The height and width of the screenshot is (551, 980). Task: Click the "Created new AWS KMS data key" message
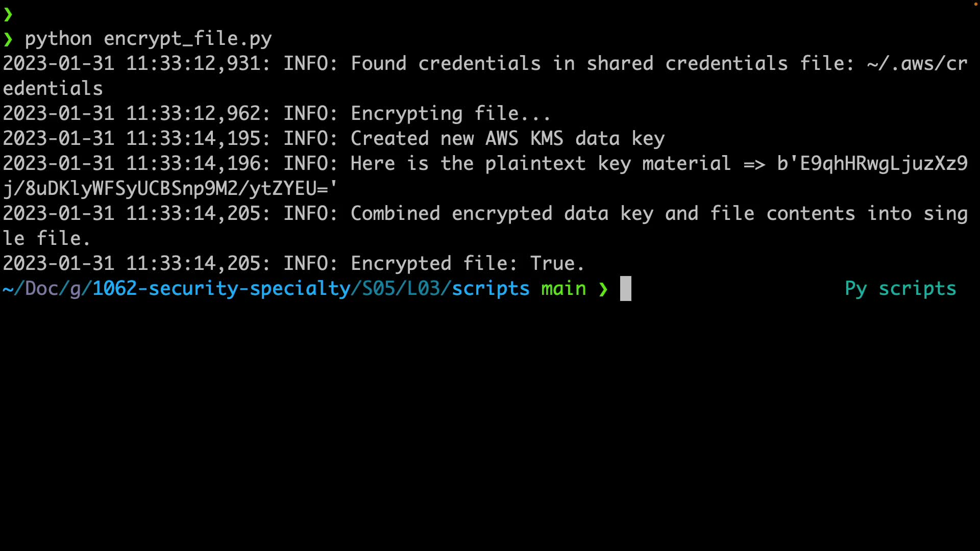pyautogui.click(x=507, y=139)
